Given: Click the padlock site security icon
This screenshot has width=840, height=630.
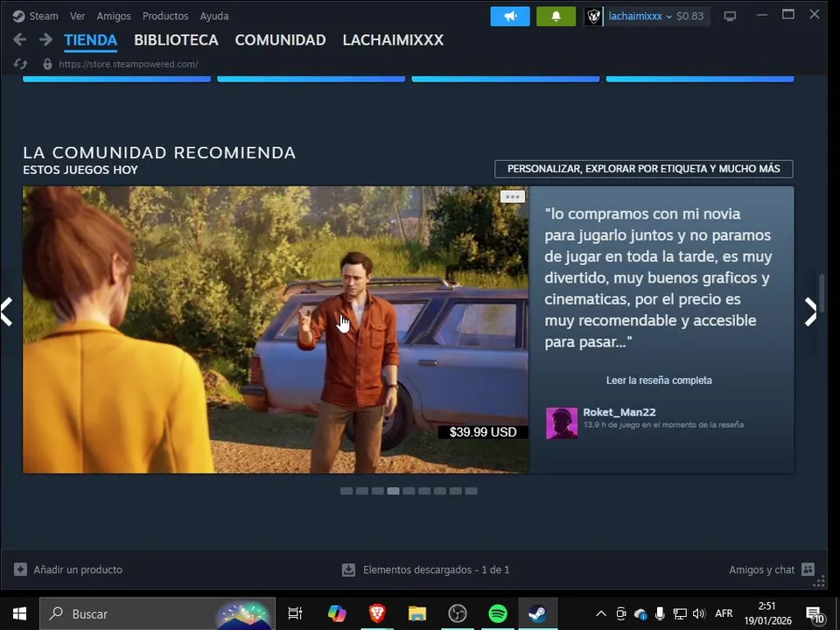Looking at the screenshot, I should 47,64.
